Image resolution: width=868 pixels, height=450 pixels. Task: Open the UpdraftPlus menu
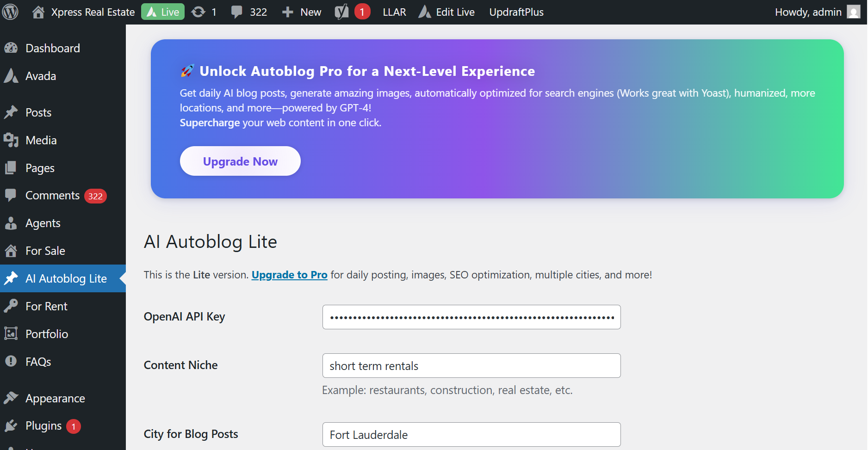pyautogui.click(x=516, y=12)
